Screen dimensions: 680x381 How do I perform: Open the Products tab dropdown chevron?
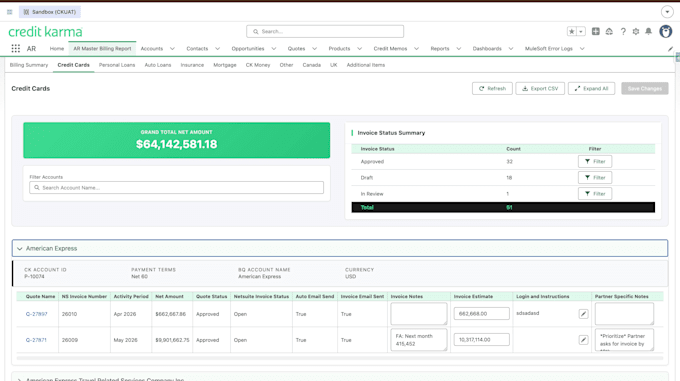[x=359, y=49]
